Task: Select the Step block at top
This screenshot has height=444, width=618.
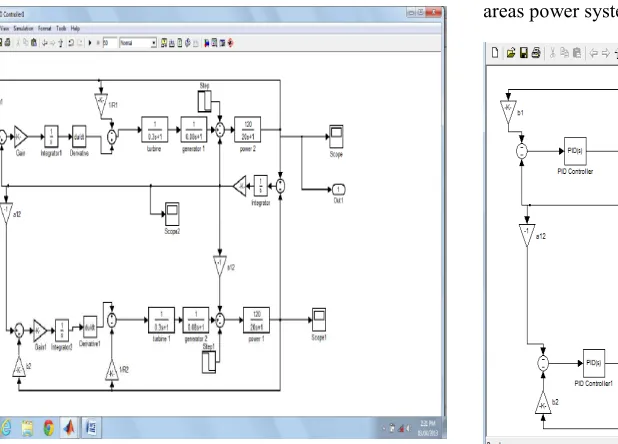Action: coord(205,101)
